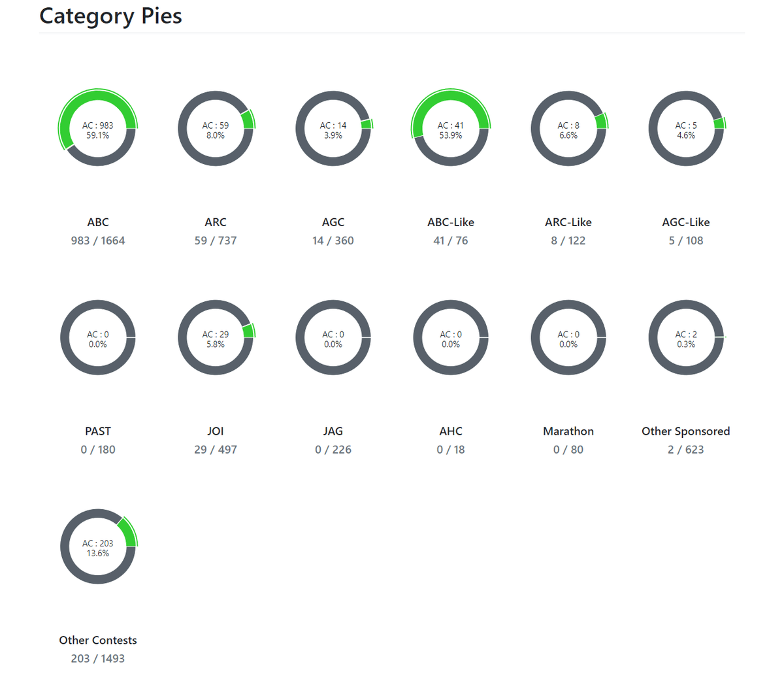
Task: Click the Other Contests pie chart
Action: pyautogui.click(x=98, y=547)
